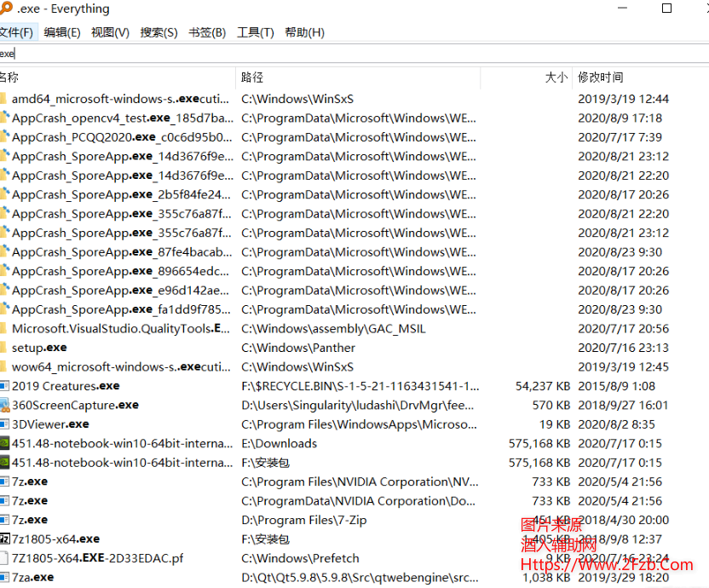This screenshot has width=709, height=588.
Task: Click the 7z1805-x64.exe 7-Zip icon
Action: pyautogui.click(x=4, y=539)
